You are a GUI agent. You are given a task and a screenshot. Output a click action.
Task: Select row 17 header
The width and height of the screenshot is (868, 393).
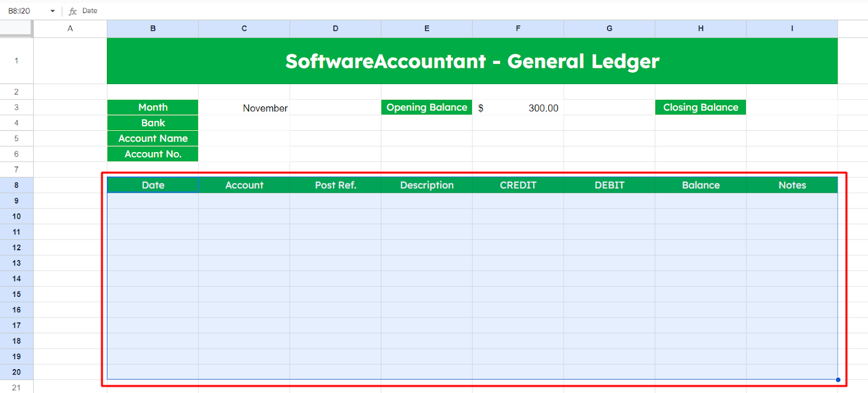16,325
